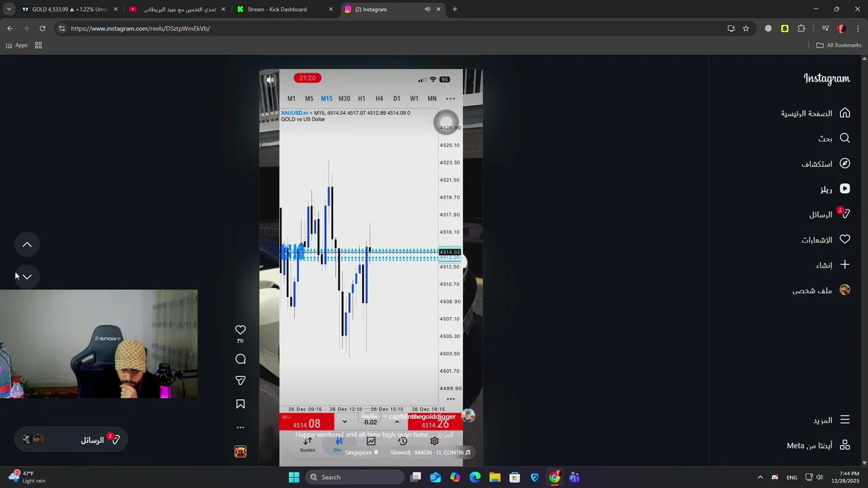Open profile ملف شخصي item
868x488 pixels.
pyautogui.click(x=821, y=290)
